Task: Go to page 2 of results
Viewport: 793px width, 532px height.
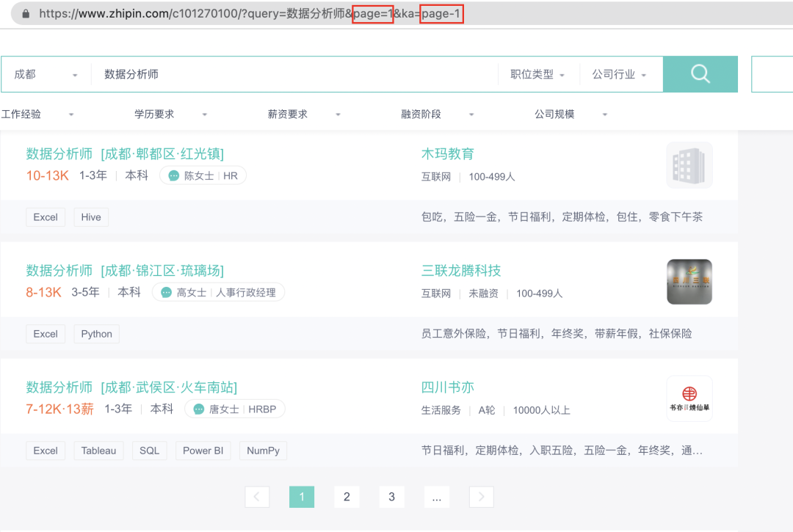Action: tap(347, 497)
